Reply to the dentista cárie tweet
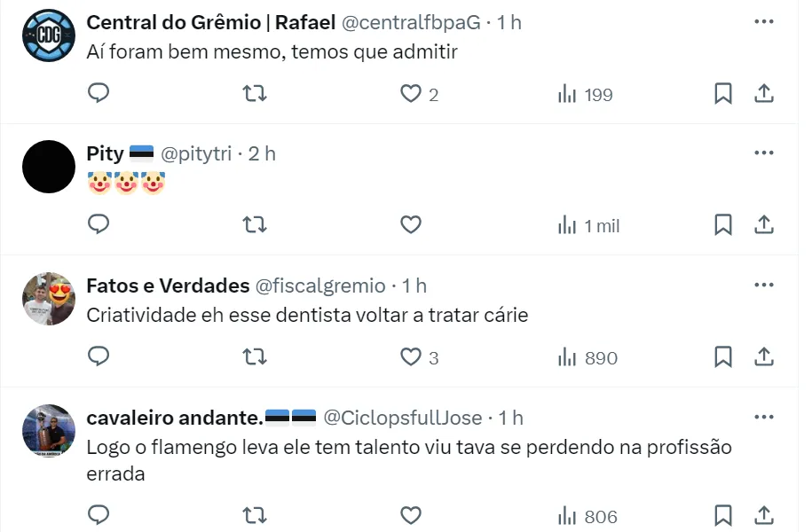Viewport: 812px width, 532px height. pos(99,356)
